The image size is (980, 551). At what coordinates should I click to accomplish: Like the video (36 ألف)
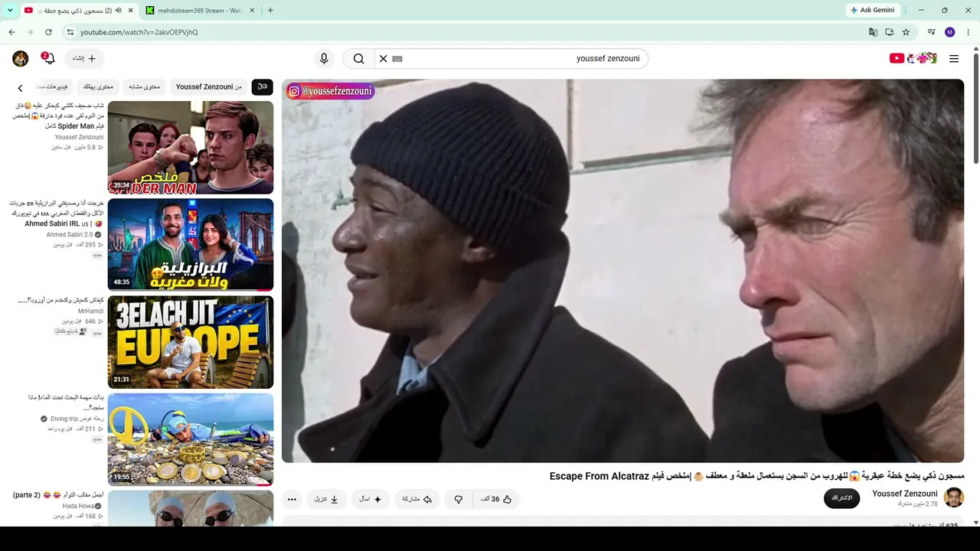(497, 499)
